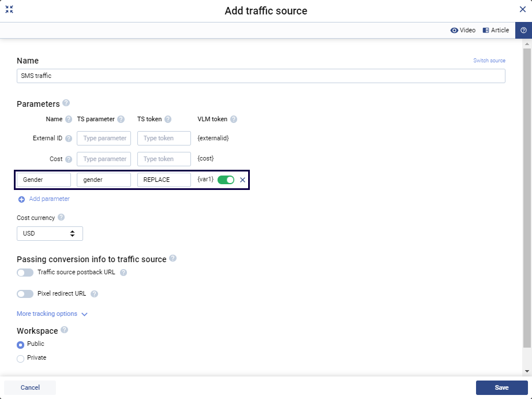The image size is (532, 399).
Task: Save the new traffic source
Action: 501,387
